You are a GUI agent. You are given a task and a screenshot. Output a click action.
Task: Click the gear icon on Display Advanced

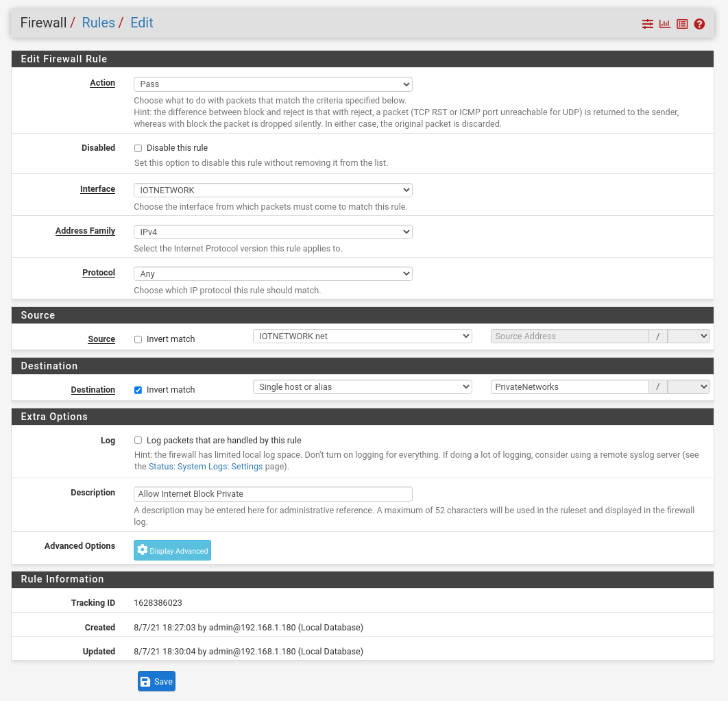coord(142,550)
